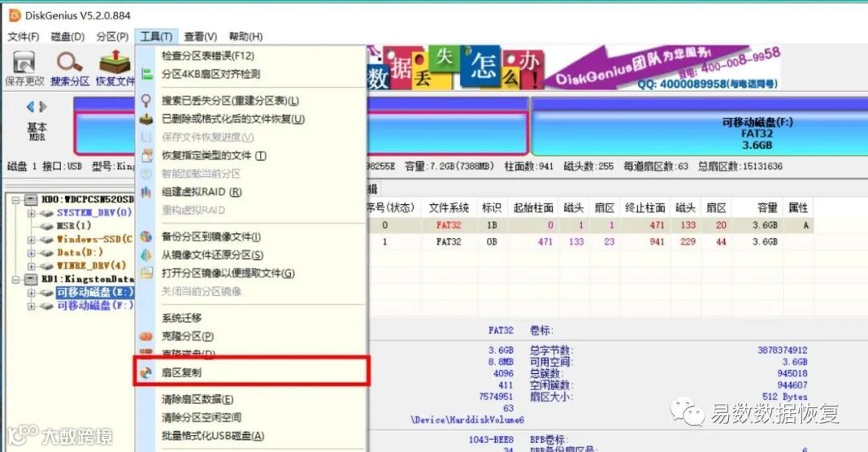The image size is (868, 452).
Task: Click the volume serial 1043-BEE8 text
Action: coord(491,440)
